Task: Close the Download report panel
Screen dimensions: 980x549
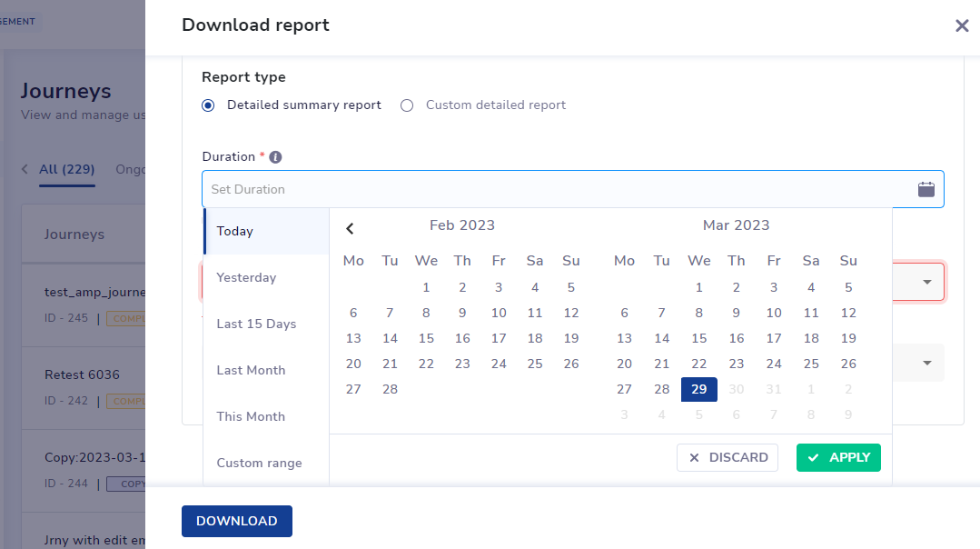Action: pos(962,25)
